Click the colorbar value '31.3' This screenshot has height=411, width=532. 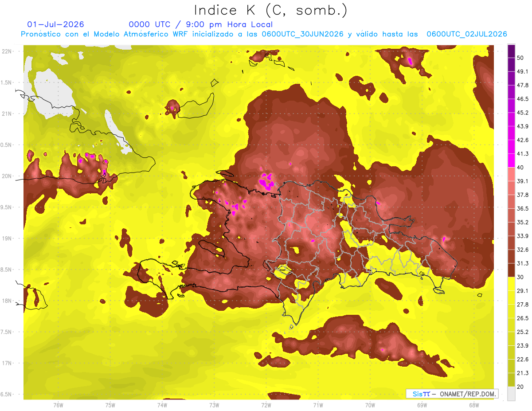pyautogui.click(x=523, y=263)
